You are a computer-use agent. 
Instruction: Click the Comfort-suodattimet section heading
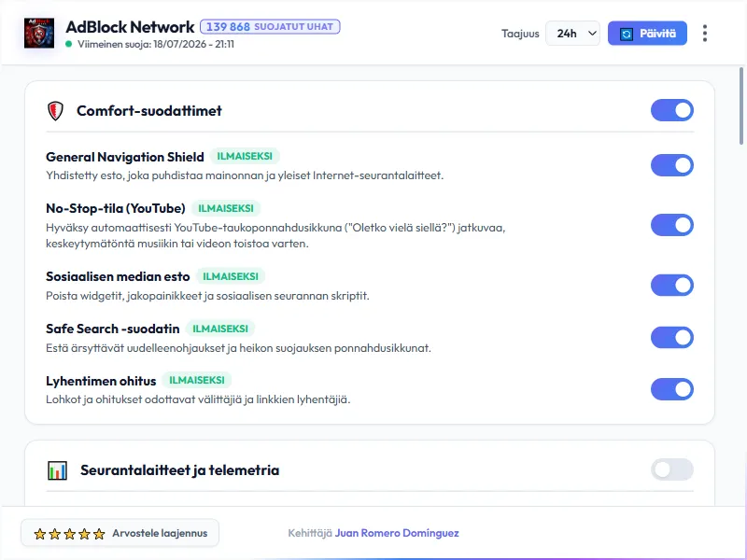[x=149, y=111]
